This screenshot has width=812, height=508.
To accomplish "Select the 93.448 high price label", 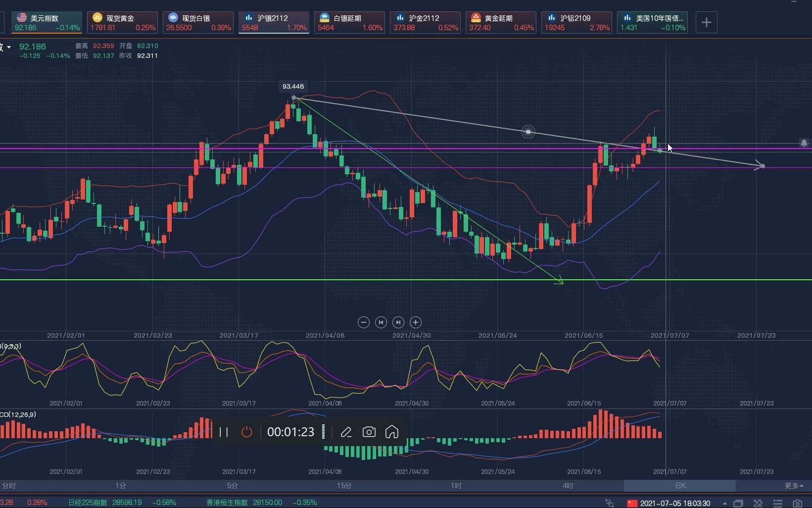I will point(293,86).
